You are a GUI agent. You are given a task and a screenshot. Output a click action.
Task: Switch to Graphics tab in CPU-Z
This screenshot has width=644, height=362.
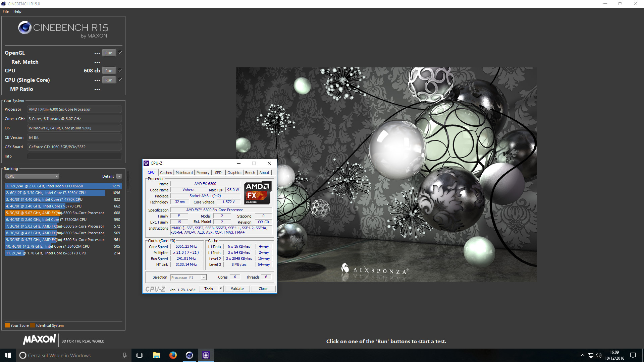click(234, 173)
